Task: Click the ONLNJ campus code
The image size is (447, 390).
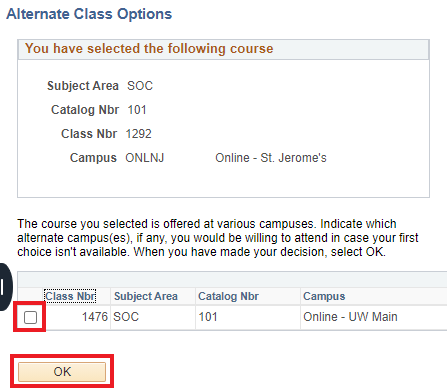Action: 145,158
